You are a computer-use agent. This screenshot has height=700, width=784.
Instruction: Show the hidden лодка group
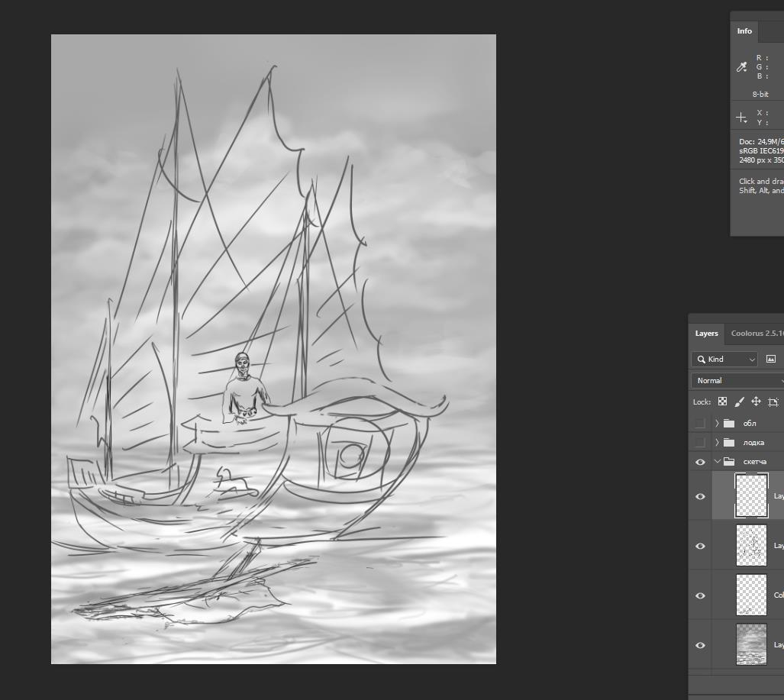click(700, 443)
